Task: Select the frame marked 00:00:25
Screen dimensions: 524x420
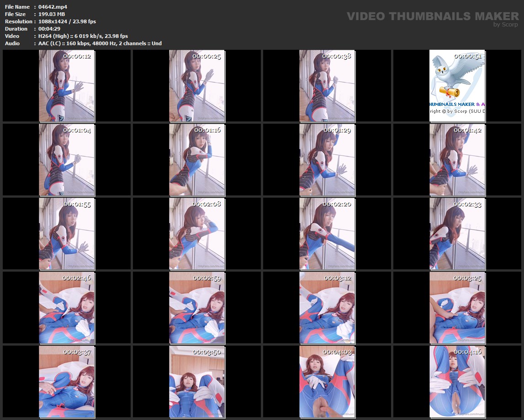Action: [x=197, y=86]
